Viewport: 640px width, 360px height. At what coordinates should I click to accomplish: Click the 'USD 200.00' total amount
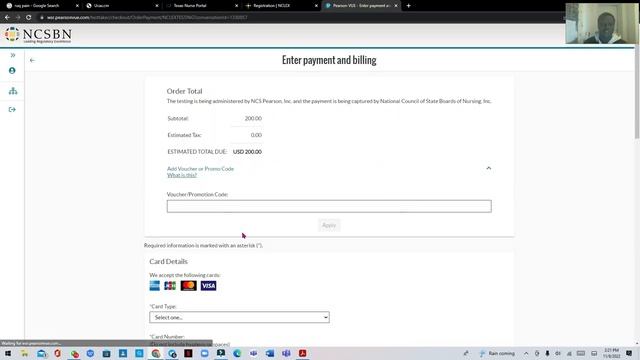click(247, 152)
